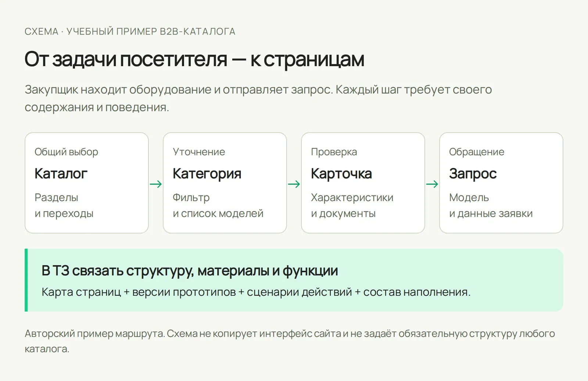Click the callout heading В ТЗ связать структуру
This screenshot has height=381, width=588.
190,271
